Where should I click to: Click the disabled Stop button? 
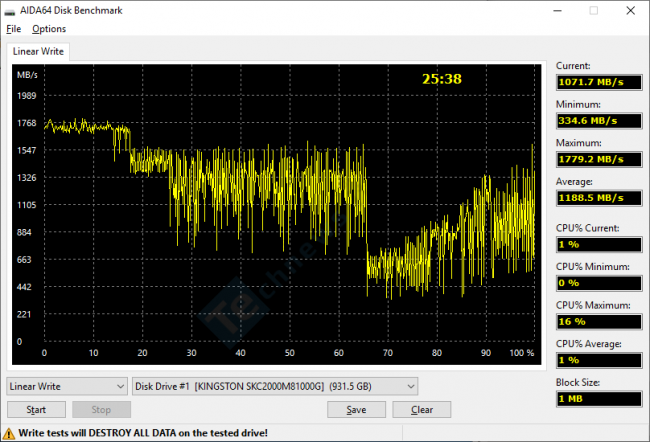pos(101,410)
